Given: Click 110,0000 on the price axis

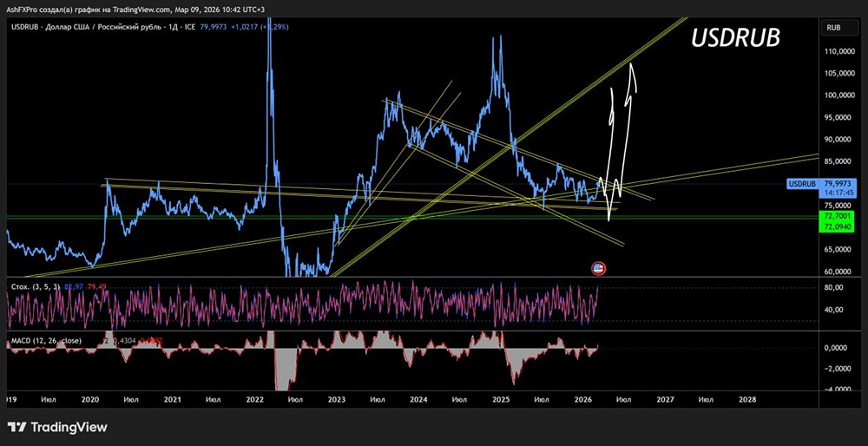Looking at the screenshot, I should pos(838,51).
